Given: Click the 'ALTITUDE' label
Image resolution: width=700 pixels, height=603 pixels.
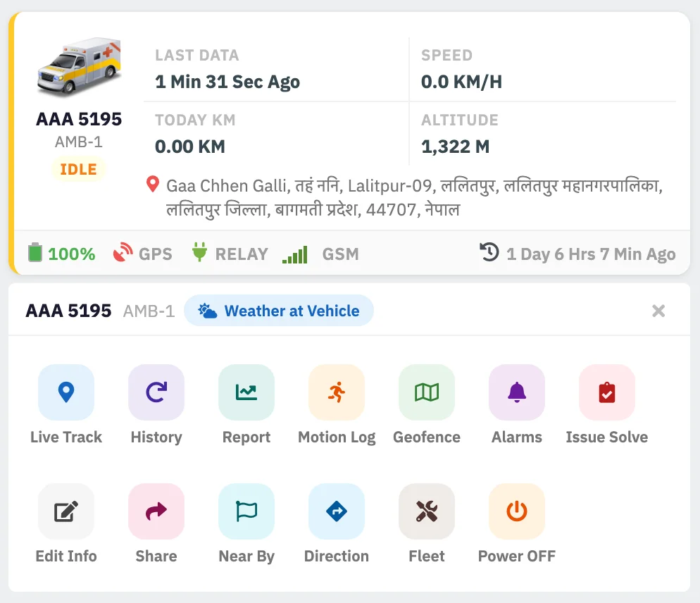Looking at the screenshot, I should 460,120.
